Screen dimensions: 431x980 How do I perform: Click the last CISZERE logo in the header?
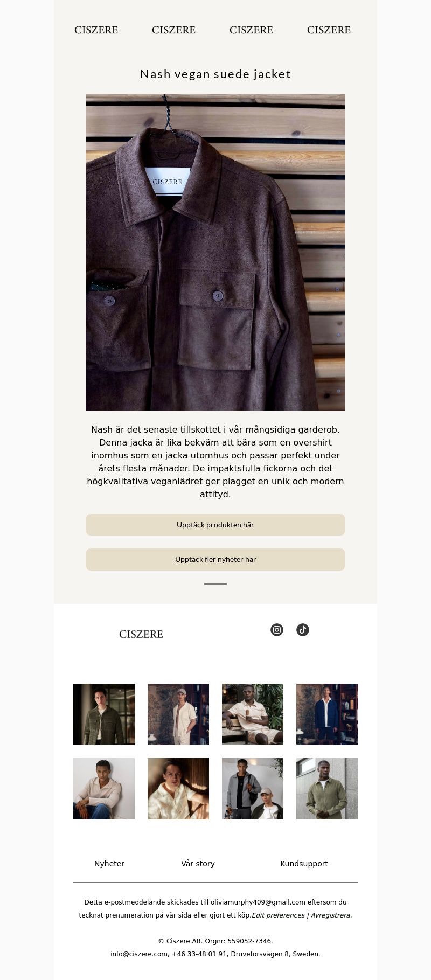click(x=329, y=30)
